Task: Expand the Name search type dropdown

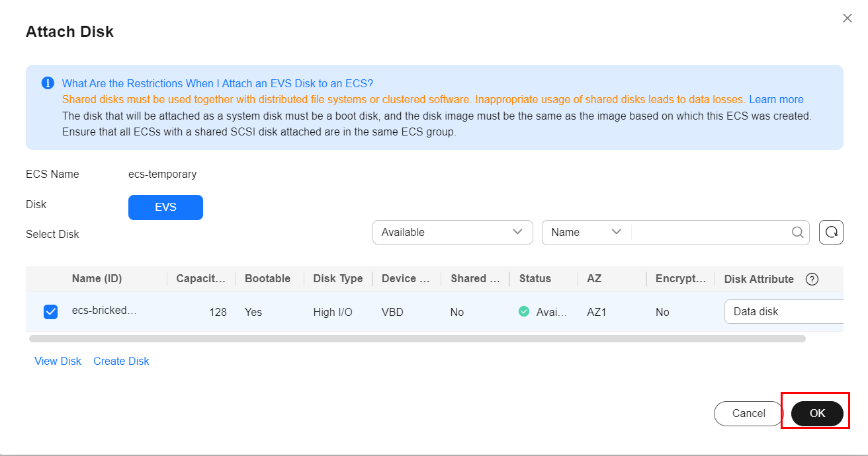Action: click(586, 233)
